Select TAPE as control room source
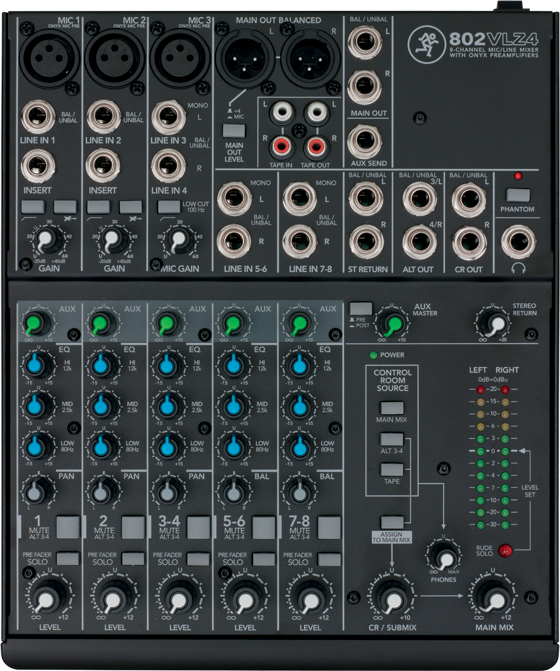This screenshot has width=560, height=671. pyautogui.click(x=392, y=469)
